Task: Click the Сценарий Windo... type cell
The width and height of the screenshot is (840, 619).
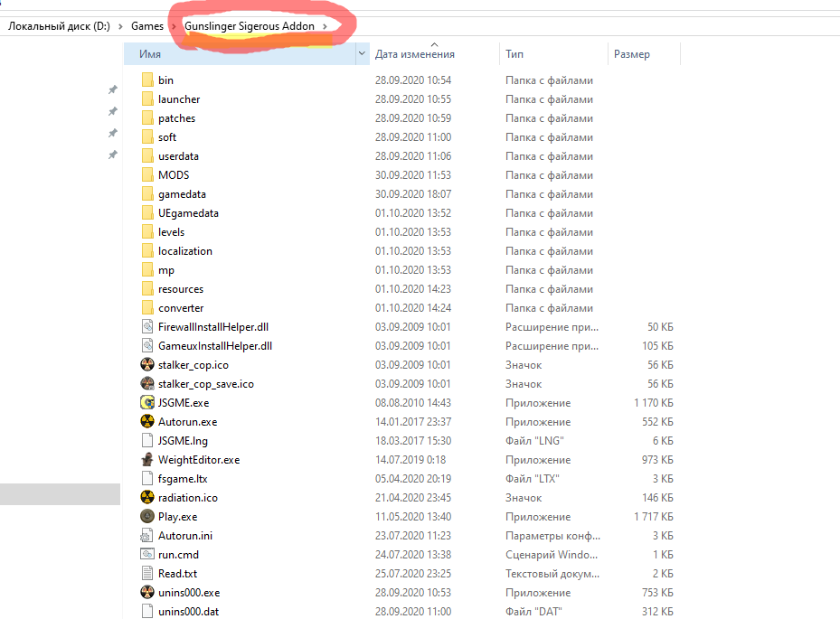Action: coord(552,555)
